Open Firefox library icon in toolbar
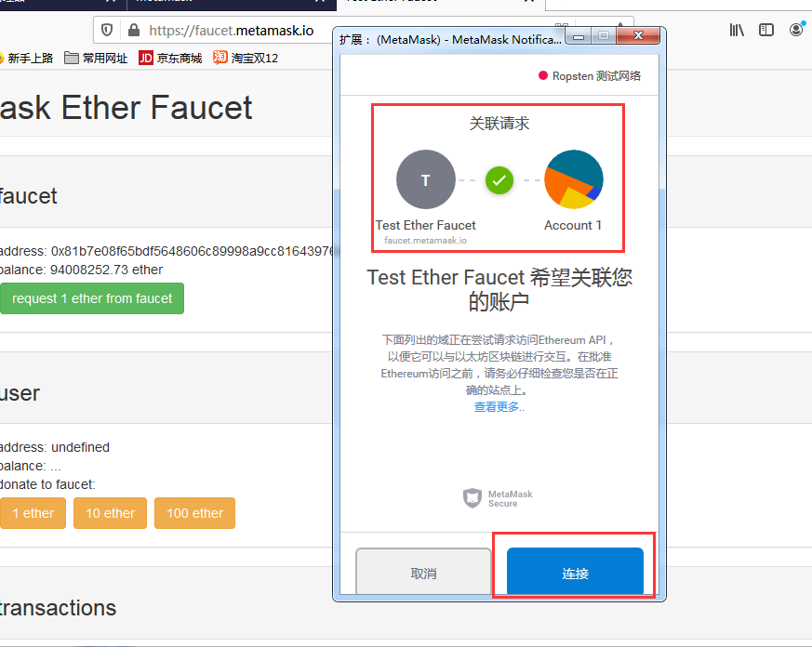 pyautogui.click(x=737, y=30)
